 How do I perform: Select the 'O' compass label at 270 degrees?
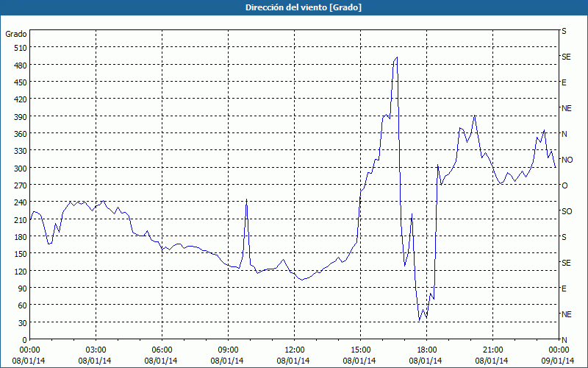point(564,185)
